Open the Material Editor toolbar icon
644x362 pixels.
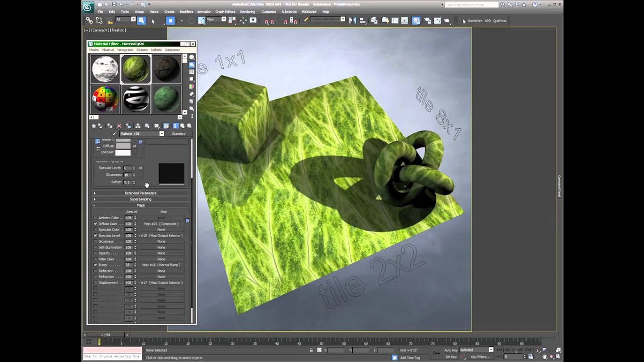(x=416, y=21)
